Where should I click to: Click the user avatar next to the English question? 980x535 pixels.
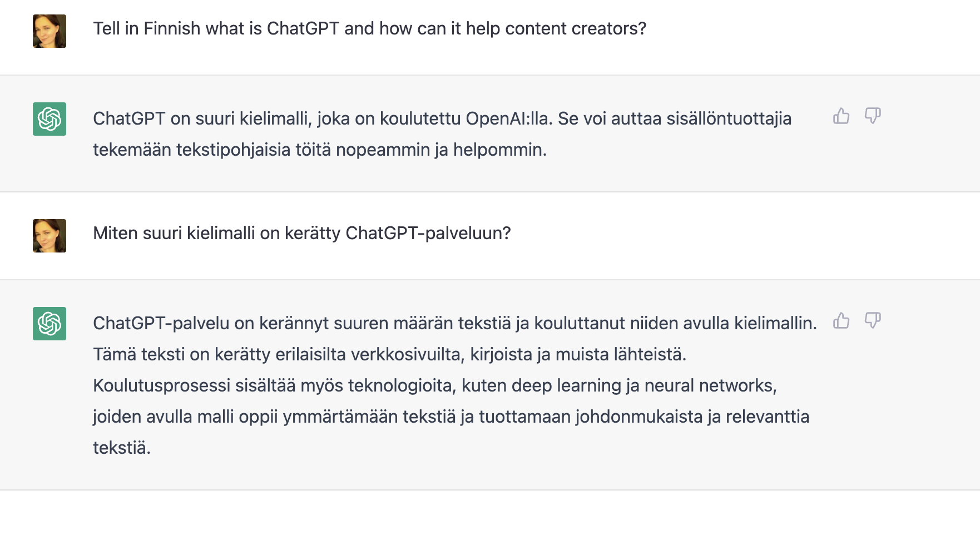50,31
